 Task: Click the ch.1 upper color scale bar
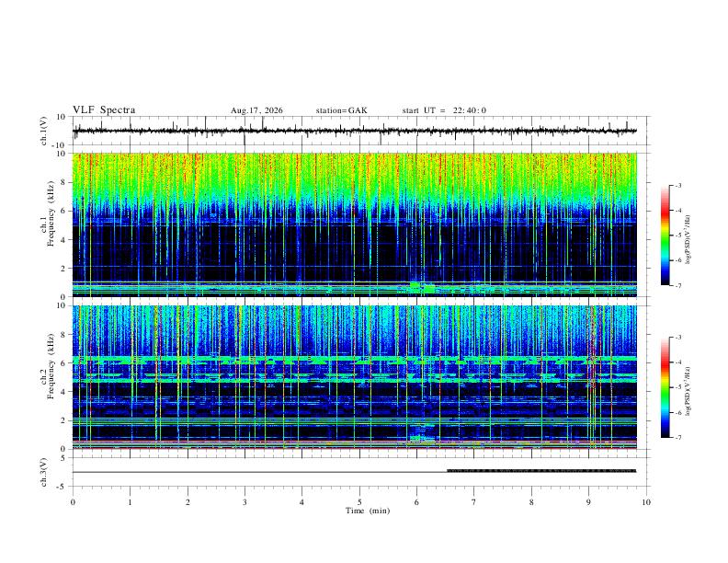[x=665, y=236]
